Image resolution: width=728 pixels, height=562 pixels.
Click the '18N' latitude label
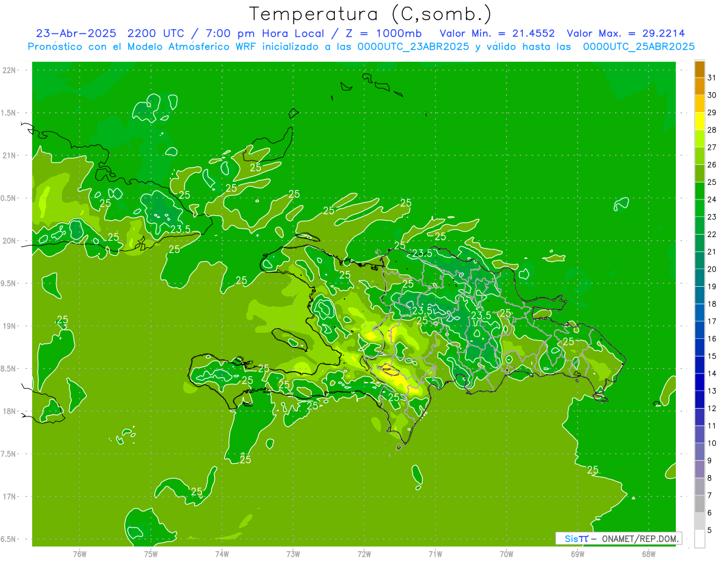click(10, 411)
